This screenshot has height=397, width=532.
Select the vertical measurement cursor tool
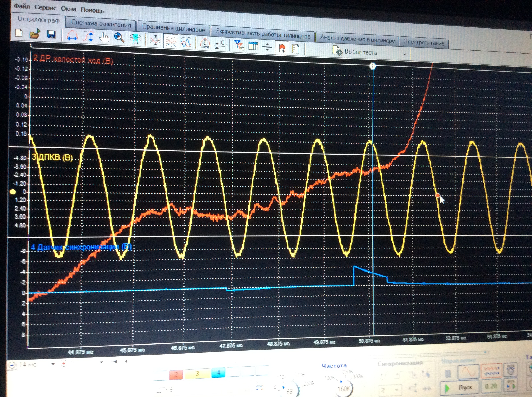pyautogui.click(x=88, y=37)
